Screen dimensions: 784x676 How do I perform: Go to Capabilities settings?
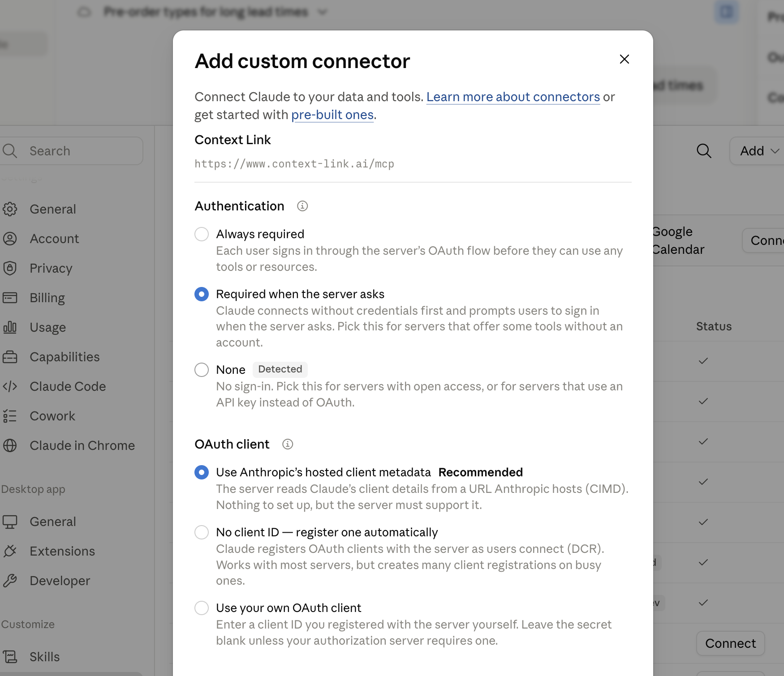click(x=65, y=357)
